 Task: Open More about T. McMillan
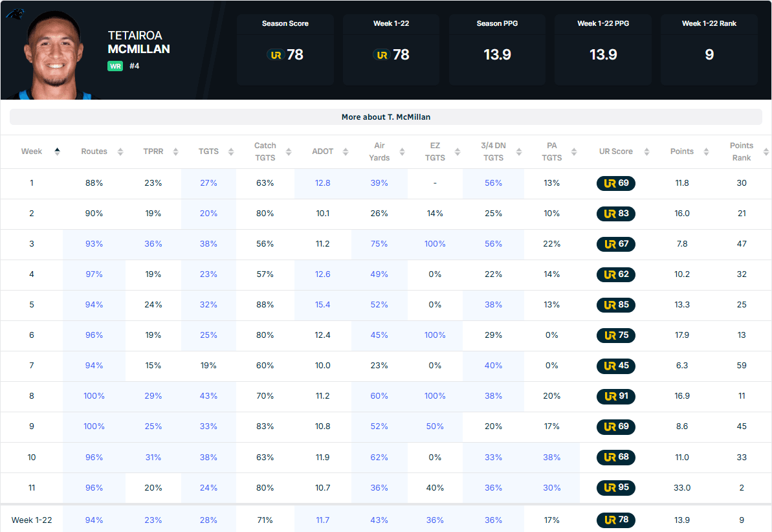tap(386, 117)
